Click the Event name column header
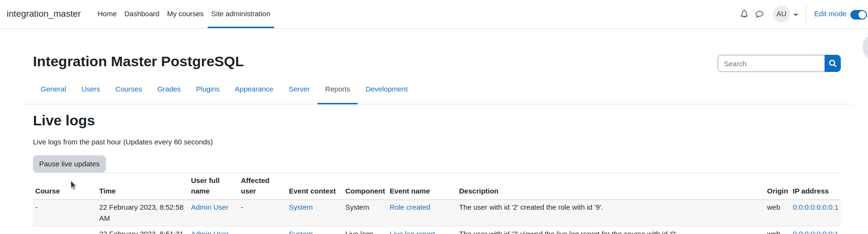Viewport: 868px width, 234px height. point(410,191)
